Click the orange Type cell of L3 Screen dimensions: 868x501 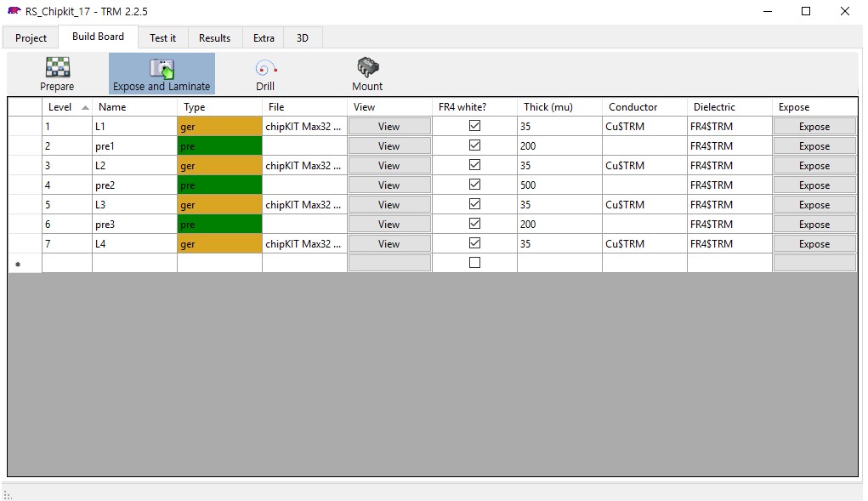pyautogui.click(x=219, y=205)
